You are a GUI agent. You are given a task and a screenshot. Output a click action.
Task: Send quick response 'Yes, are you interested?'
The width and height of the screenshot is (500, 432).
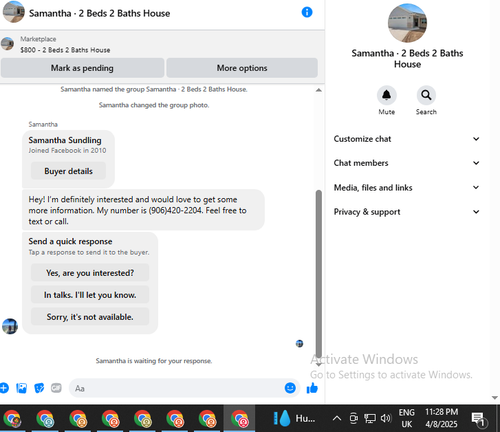click(x=90, y=273)
